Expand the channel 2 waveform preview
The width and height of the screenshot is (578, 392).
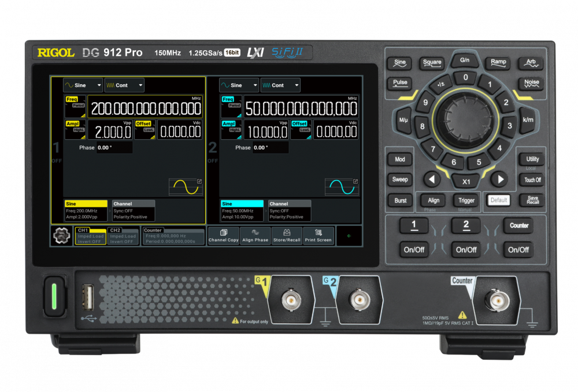(342, 187)
